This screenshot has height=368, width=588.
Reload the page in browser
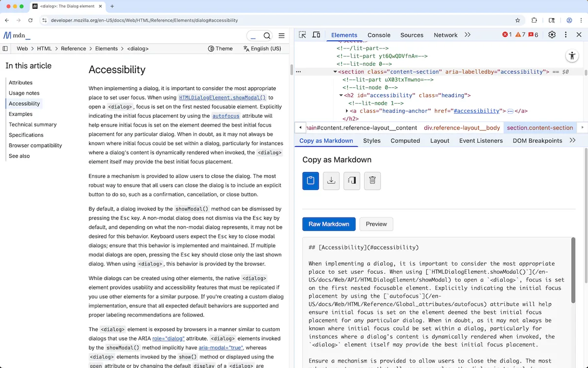point(30,20)
